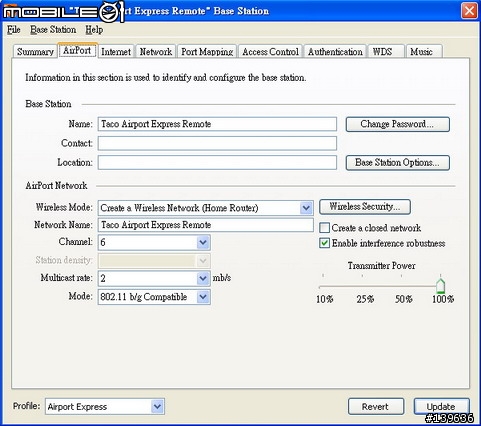This screenshot has width=481, height=426.
Task: Click the Revert button
Action: tap(376, 407)
